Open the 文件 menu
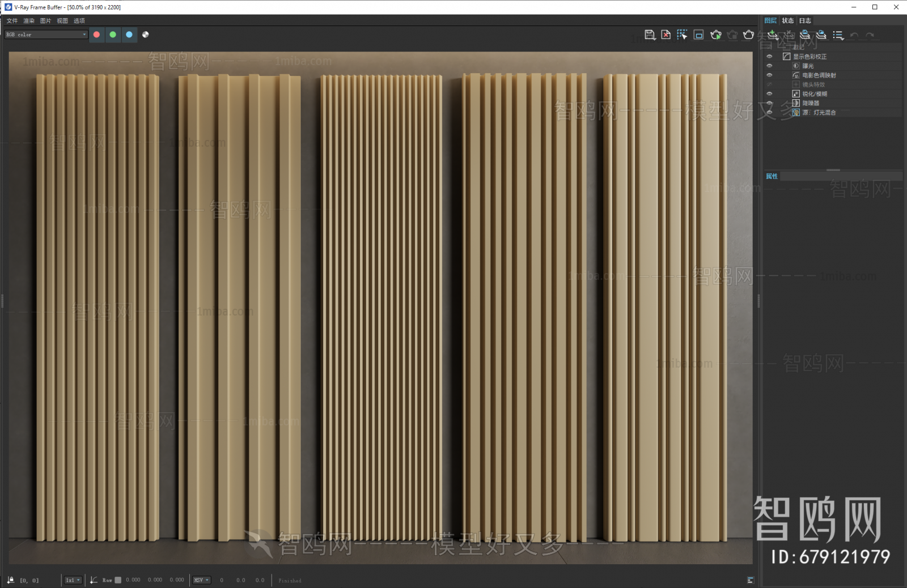 [12, 21]
